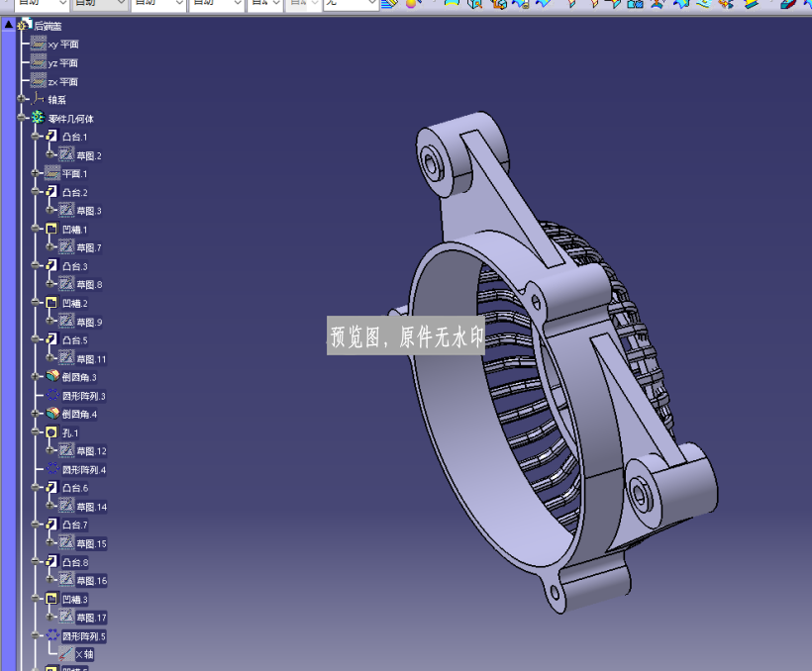The image size is (812, 671).
Task: Click the X轴 axis line icon
Action: 65,653
